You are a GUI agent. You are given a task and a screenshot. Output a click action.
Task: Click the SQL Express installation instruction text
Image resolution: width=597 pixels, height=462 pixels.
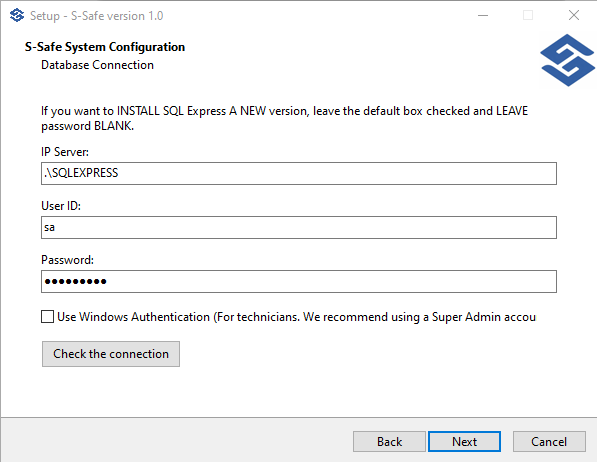click(284, 118)
